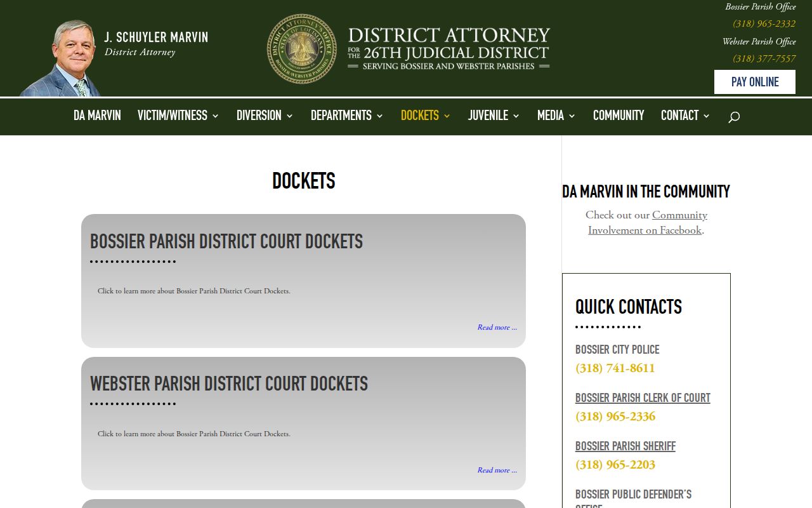Click Sheriff phone number (318) 965-2203
Image resolution: width=812 pixels, height=508 pixels.
(x=615, y=465)
